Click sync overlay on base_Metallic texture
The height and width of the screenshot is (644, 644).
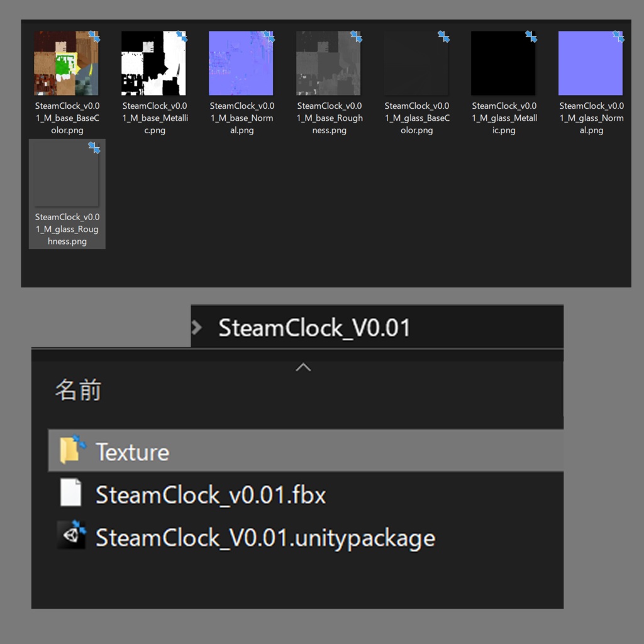182,36
